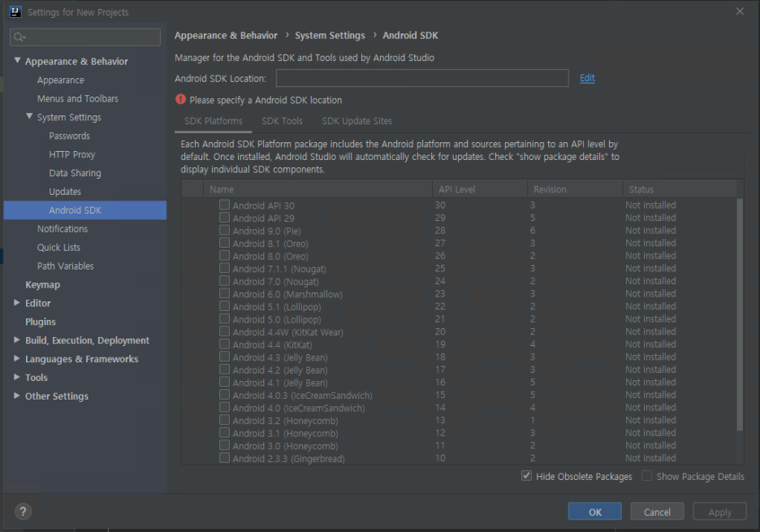The height and width of the screenshot is (532, 760).
Task: Sort the table by API Level column
Action: 480,189
